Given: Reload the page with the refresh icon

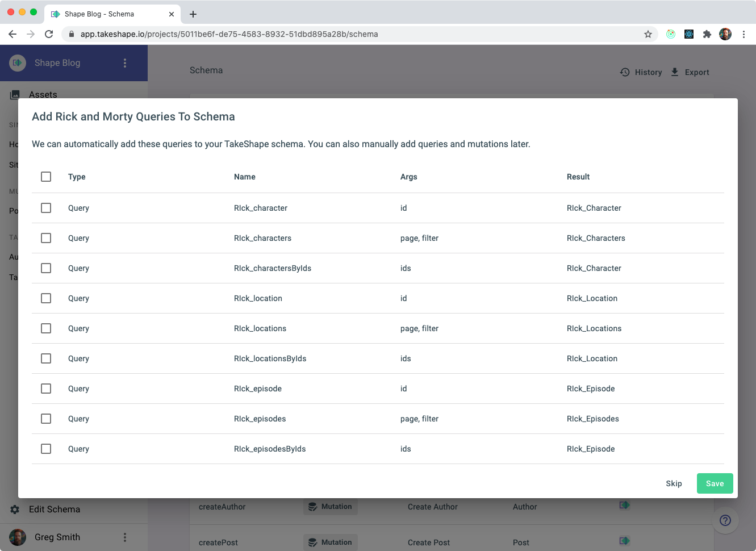Looking at the screenshot, I should [49, 34].
